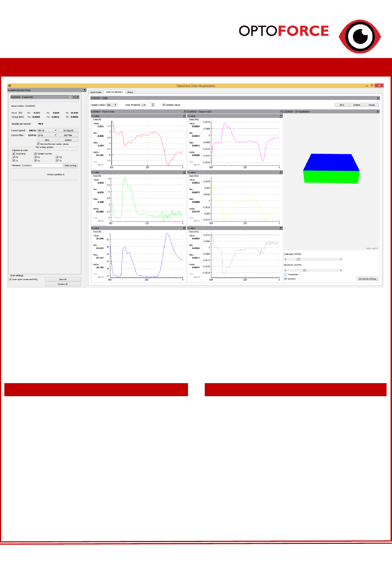Image resolution: width=392 pixels, height=566 pixels.
Task: Collapse the Fy value graph
Action: click(184, 172)
